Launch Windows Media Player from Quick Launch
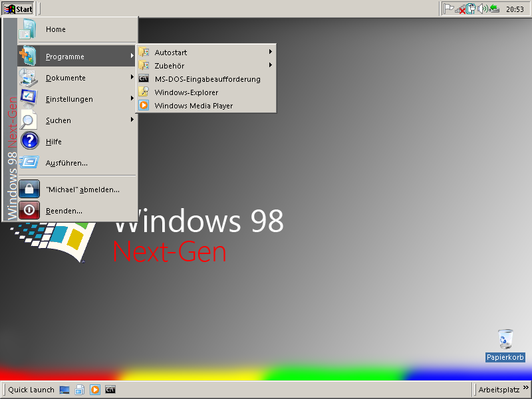The width and height of the screenshot is (532, 399). pyautogui.click(x=95, y=390)
